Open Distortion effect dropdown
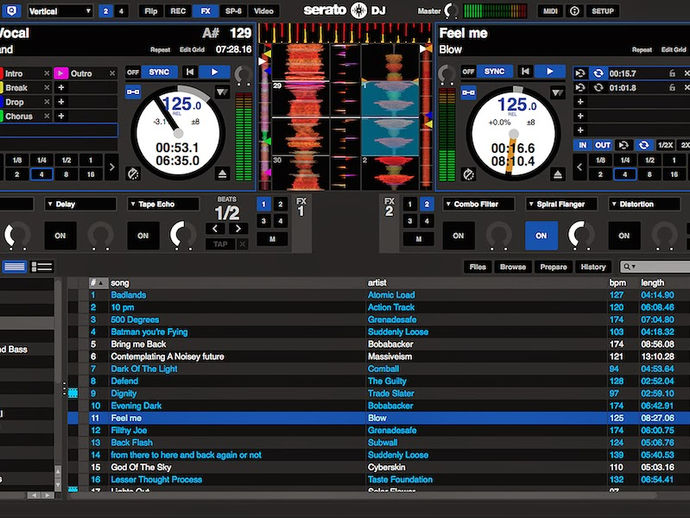Viewport: 690px width, 518px height. tap(644, 204)
